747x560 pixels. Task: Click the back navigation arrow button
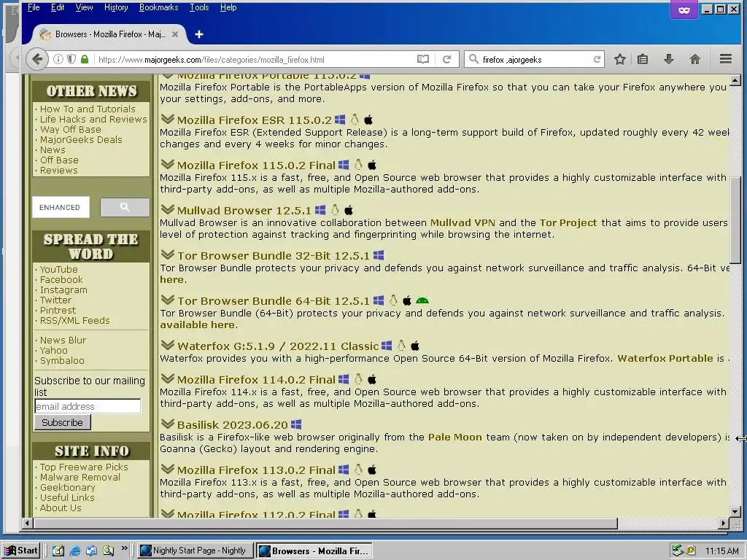coord(37,60)
